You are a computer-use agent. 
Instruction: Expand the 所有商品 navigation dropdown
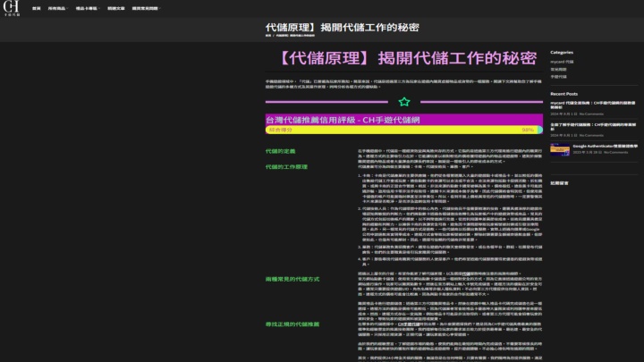[57, 8]
